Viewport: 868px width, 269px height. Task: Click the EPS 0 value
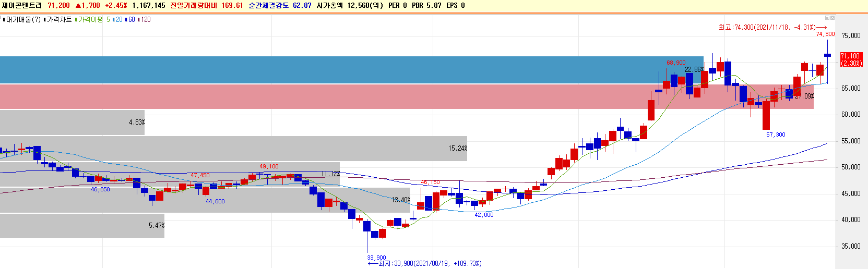(456, 5)
